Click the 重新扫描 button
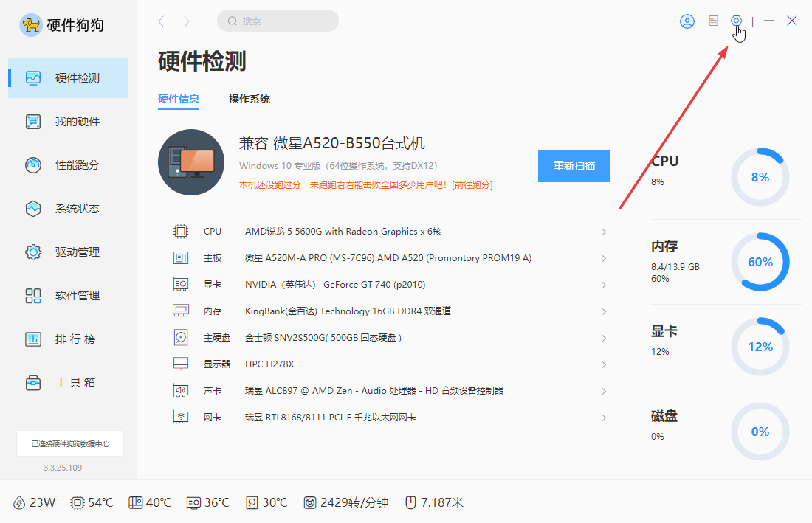 coord(574,166)
